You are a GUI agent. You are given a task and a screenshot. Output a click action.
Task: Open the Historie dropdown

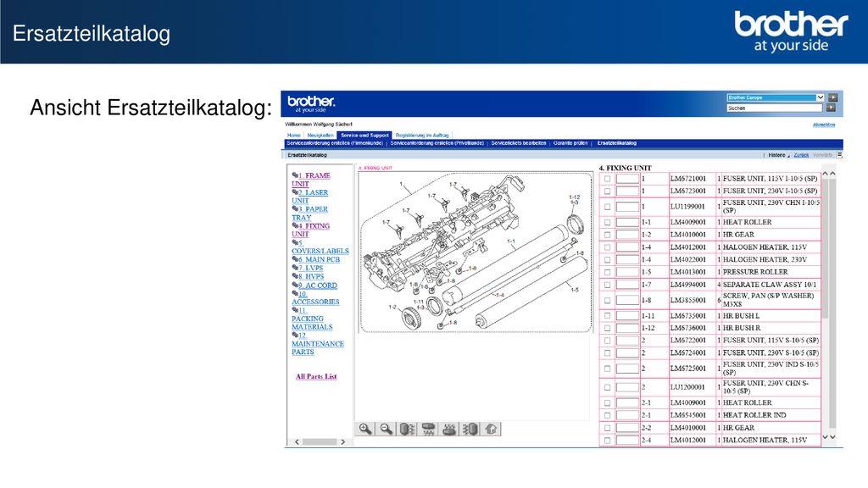pyautogui.click(x=779, y=155)
